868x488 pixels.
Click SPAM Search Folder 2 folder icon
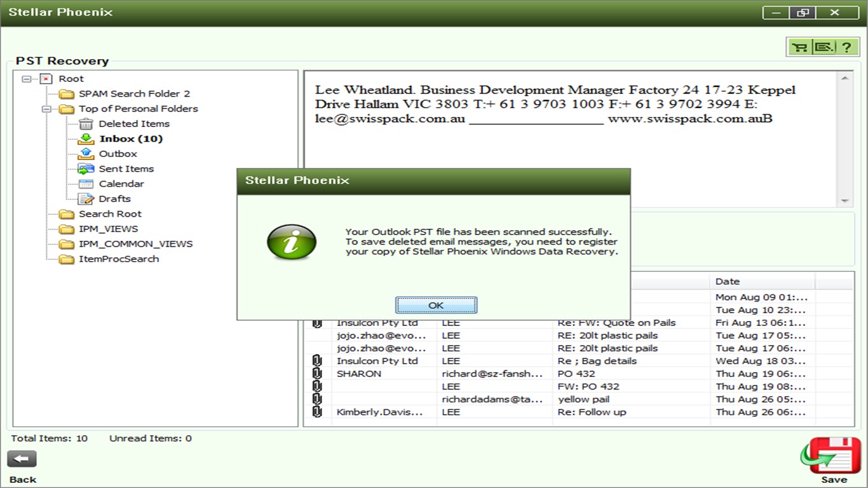click(x=67, y=94)
